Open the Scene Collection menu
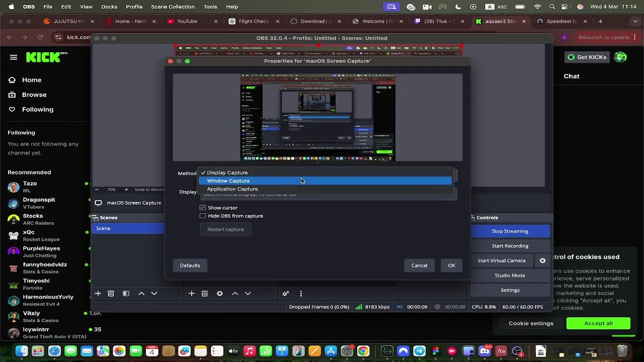644x362 pixels. click(x=173, y=7)
